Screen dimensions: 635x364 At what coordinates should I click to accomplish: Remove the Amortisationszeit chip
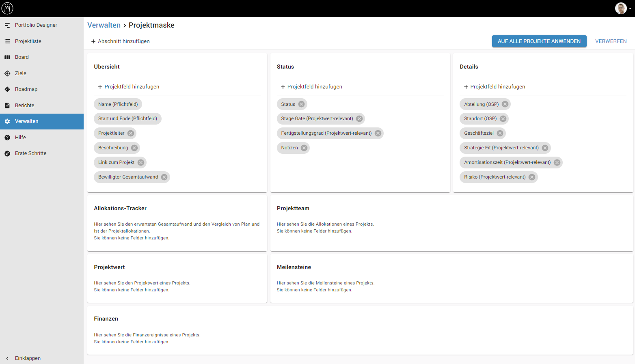coord(557,162)
